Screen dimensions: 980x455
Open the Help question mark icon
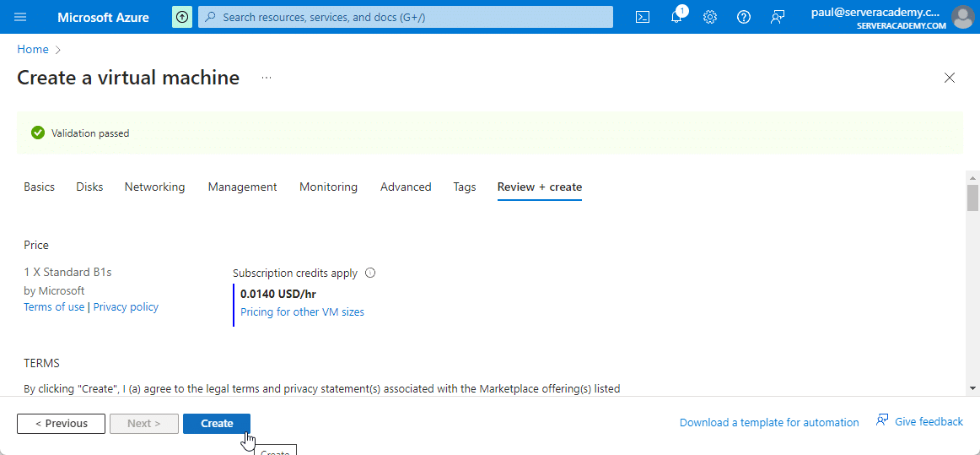click(x=744, y=17)
